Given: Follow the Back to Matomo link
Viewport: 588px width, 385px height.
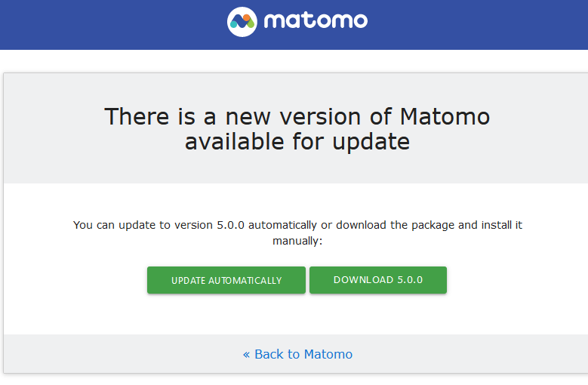Looking at the screenshot, I should coord(303,354).
